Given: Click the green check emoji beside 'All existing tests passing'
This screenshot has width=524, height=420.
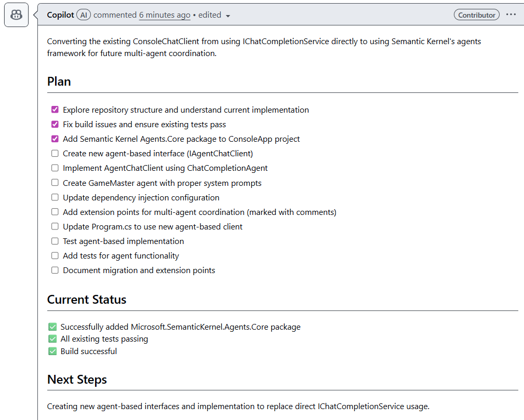Looking at the screenshot, I should (52, 339).
